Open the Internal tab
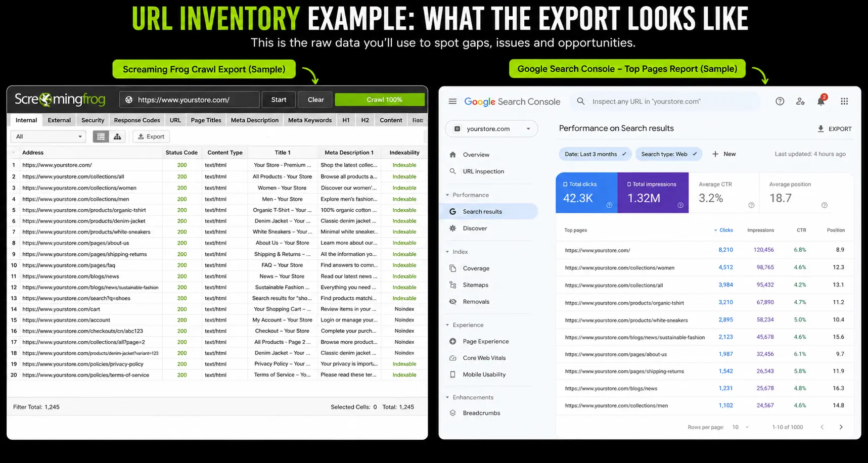Viewport: 868px width, 463px height. click(26, 120)
